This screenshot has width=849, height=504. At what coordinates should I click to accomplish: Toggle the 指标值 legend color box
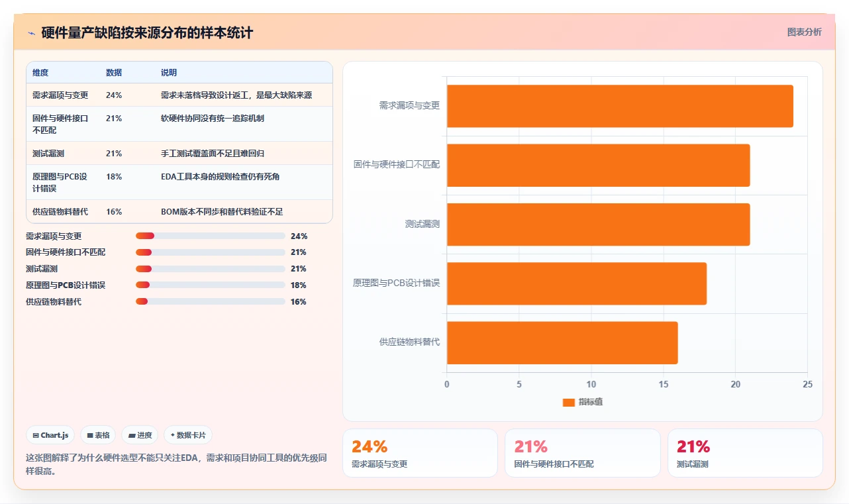click(x=568, y=402)
